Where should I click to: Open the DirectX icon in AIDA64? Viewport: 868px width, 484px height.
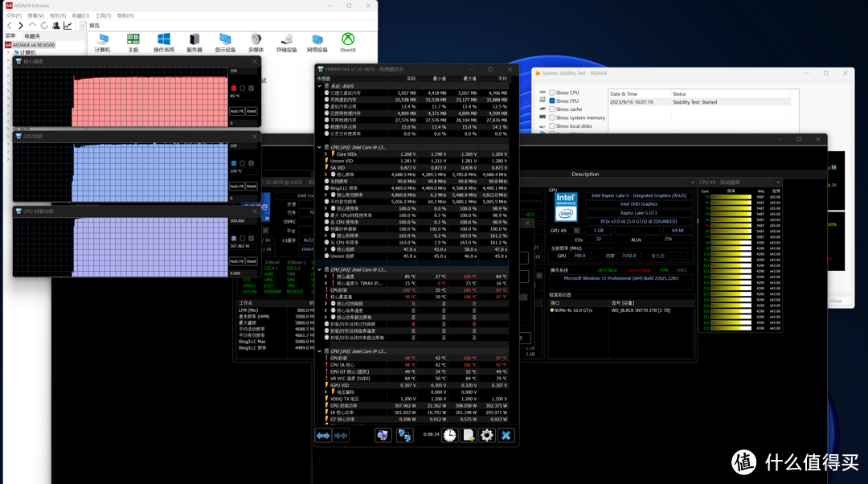348,43
